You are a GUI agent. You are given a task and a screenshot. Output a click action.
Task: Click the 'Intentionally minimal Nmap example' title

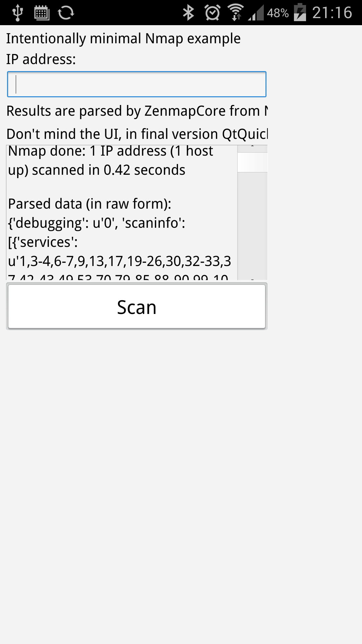[123, 39]
